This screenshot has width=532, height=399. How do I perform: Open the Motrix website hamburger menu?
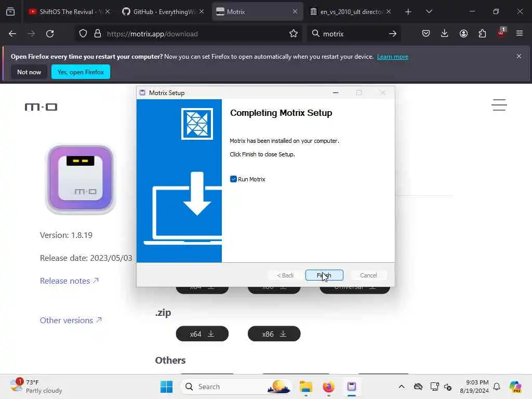[x=499, y=105]
